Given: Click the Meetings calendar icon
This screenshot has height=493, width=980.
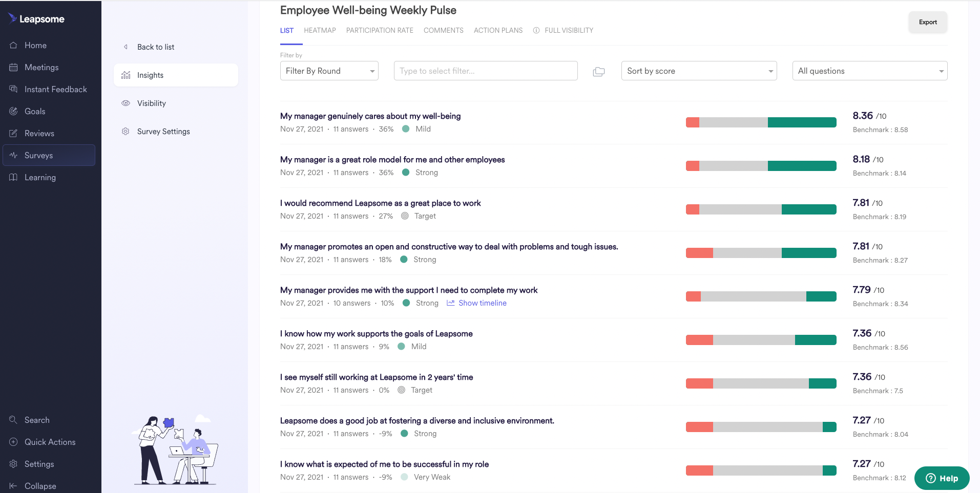Looking at the screenshot, I should pos(13,67).
